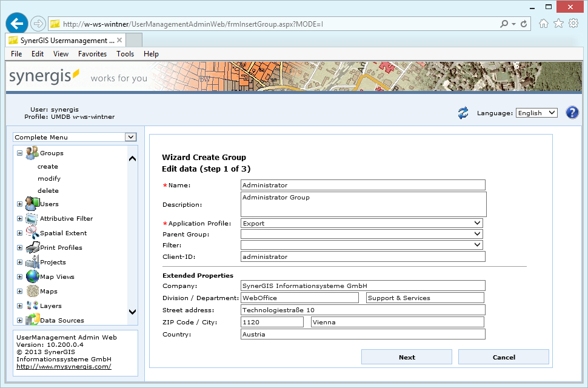588x388 pixels.
Task: Expand the Attributive Filter tree node
Action: pos(19,219)
